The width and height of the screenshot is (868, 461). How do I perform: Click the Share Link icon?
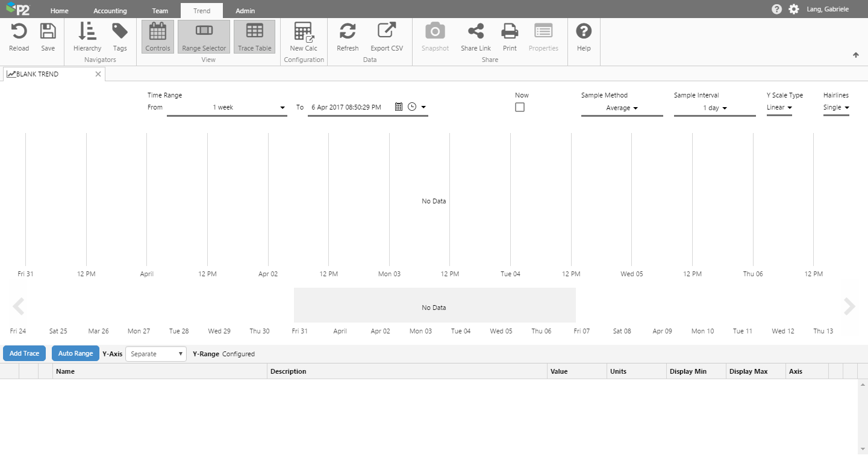[476, 32]
